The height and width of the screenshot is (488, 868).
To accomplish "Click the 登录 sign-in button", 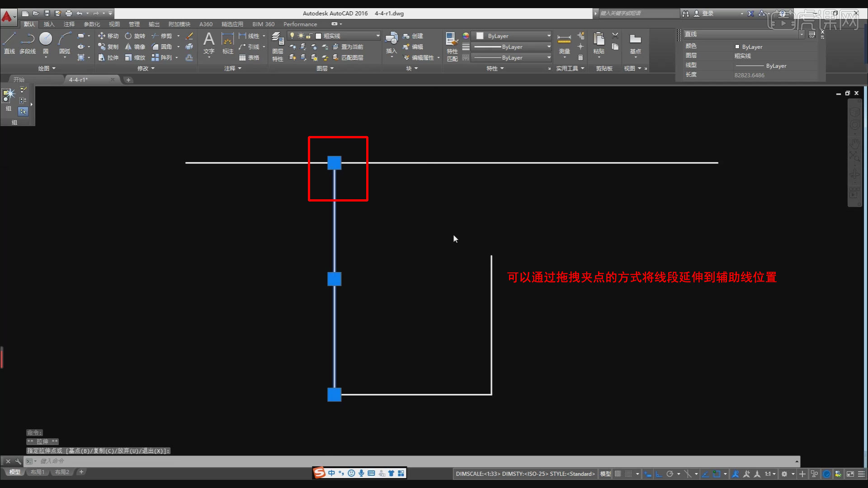I will 708,14.
